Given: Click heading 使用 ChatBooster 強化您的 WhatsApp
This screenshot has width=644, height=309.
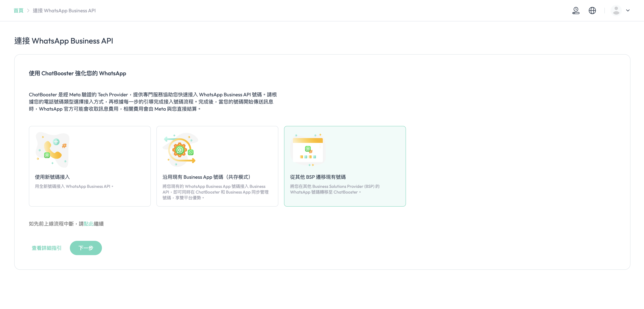Looking at the screenshot, I should pyautogui.click(x=78, y=73).
